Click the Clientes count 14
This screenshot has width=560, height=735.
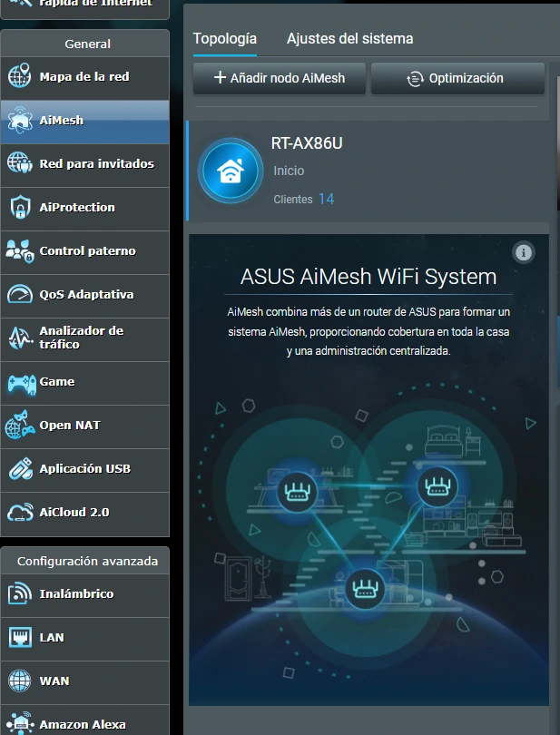[327, 199]
